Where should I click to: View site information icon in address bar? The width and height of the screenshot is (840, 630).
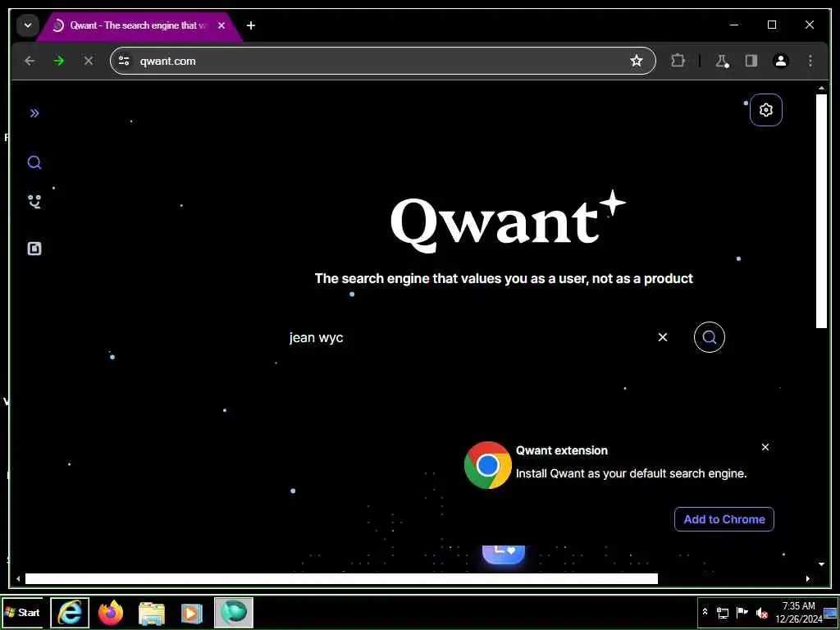tap(125, 61)
